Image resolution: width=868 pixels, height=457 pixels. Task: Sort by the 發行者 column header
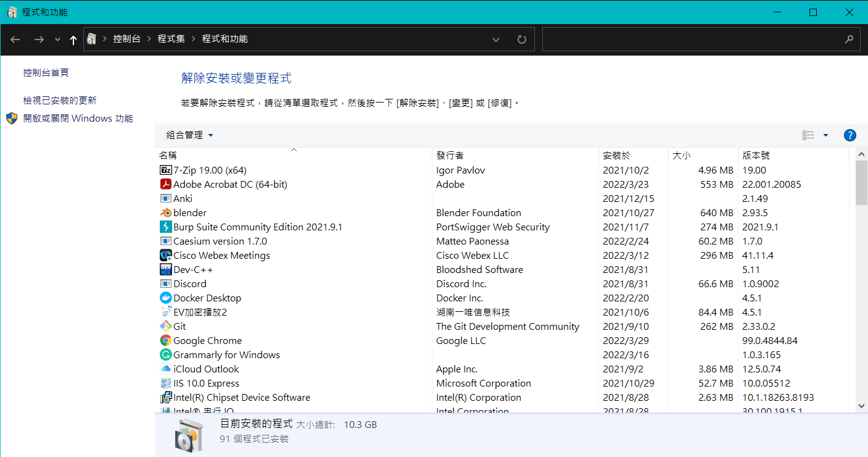516,155
